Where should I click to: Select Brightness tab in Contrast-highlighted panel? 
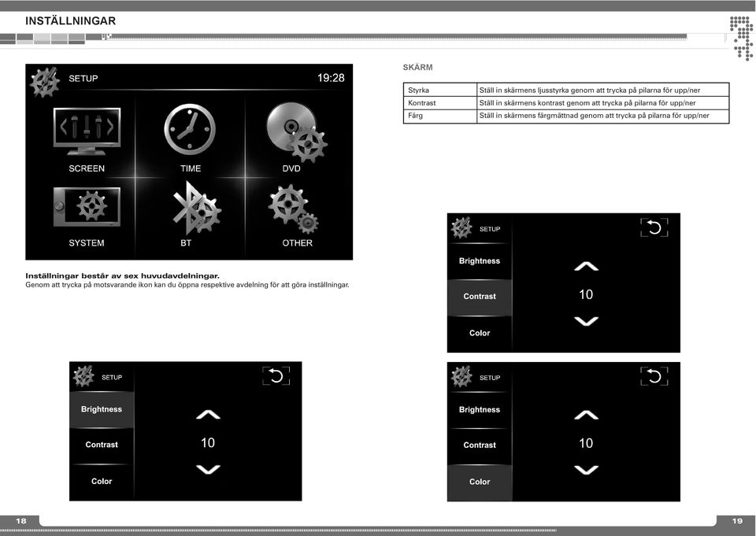pyautogui.click(x=480, y=261)
